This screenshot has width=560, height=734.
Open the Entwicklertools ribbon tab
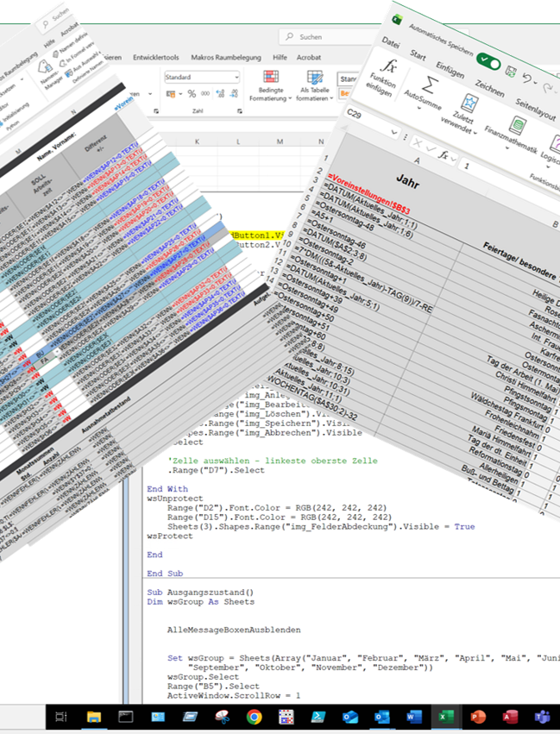pos(156,57)
